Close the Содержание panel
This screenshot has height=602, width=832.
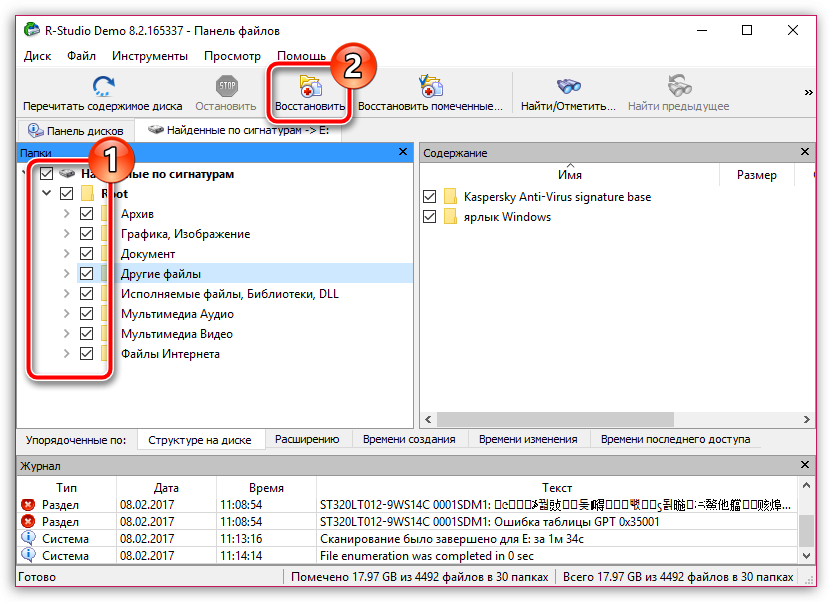point(805,152)
